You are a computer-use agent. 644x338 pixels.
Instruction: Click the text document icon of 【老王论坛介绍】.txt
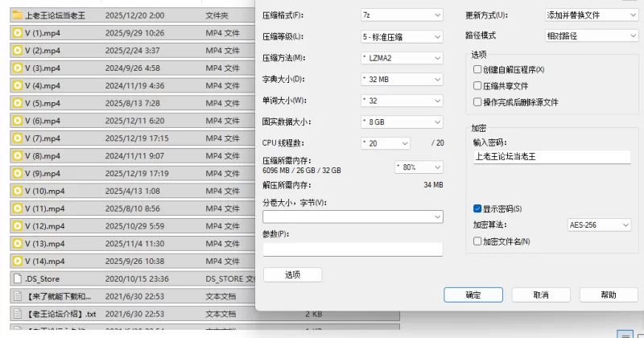pos(17,314)
